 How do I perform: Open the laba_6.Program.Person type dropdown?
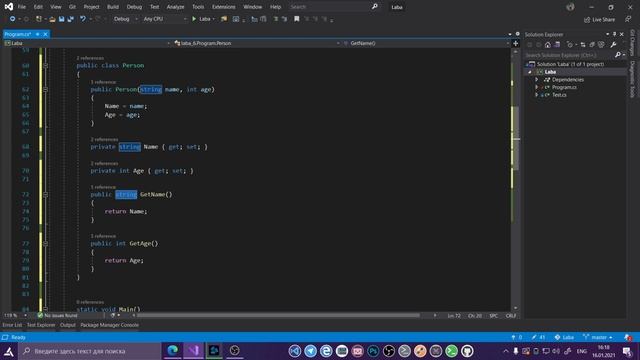point(257,43)
